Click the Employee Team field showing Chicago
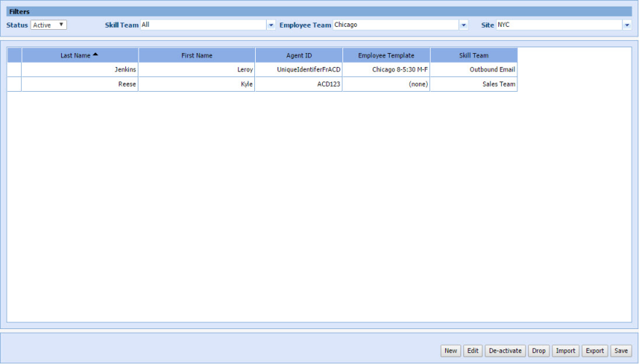This screenshot has height=364, width=639. (396, 25)
